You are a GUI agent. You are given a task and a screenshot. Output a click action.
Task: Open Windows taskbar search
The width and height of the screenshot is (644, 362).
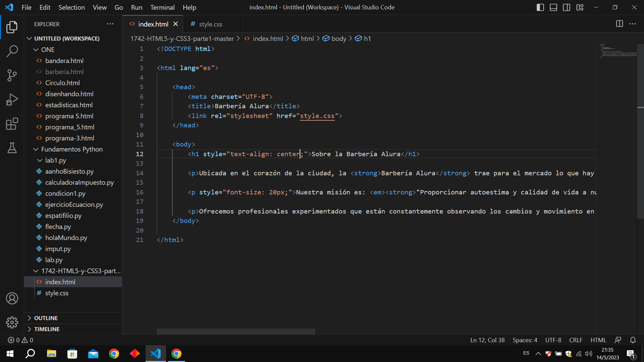[x=31, y=354]
